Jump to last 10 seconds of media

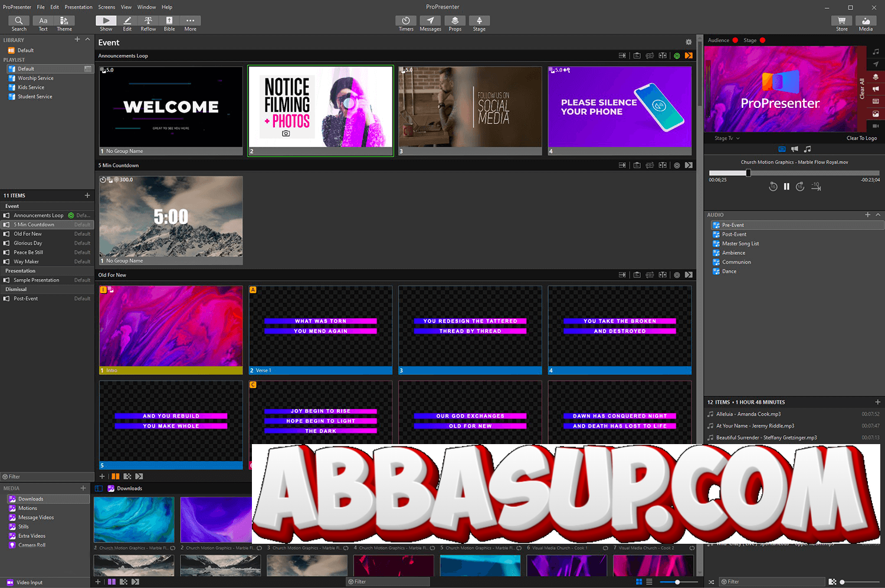coord(816,186)
